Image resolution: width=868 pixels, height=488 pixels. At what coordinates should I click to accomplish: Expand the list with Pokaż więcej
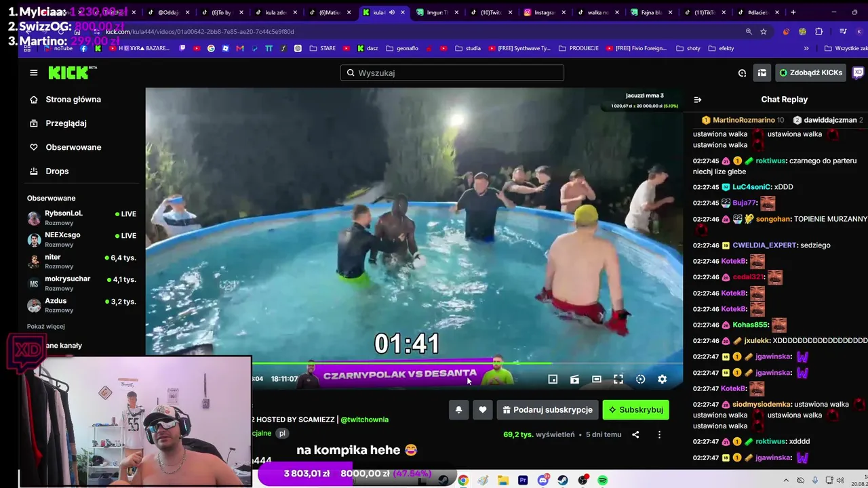click(46, 326)
